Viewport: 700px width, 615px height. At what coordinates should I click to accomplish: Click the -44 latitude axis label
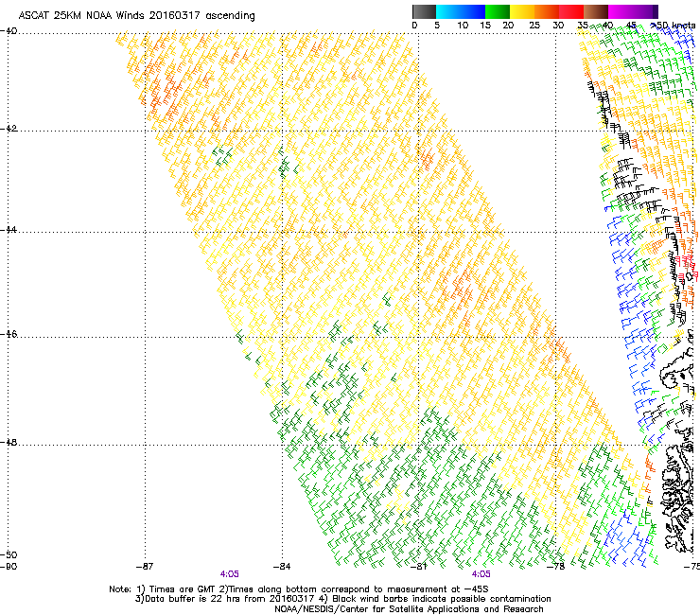pos(9,230)
